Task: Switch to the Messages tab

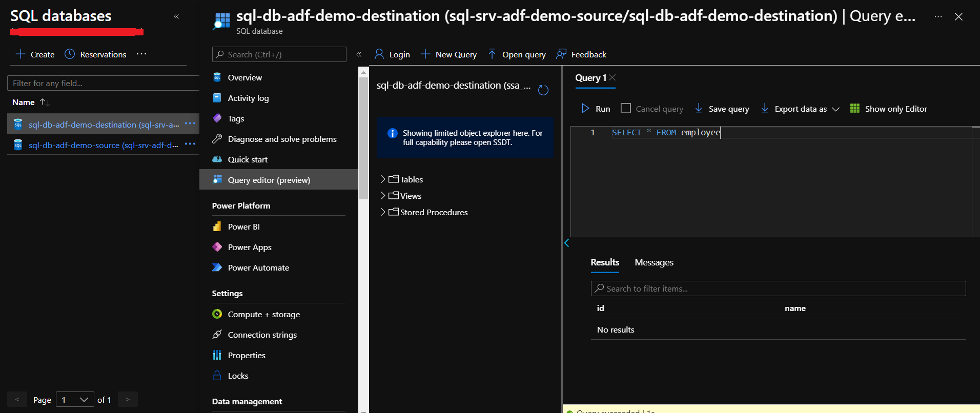Action: (654, 262)
